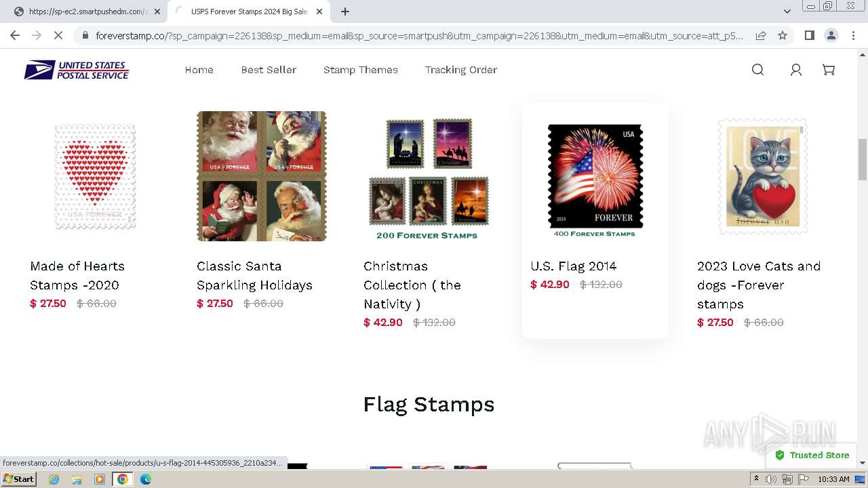Open the user account icon
This screenshot has height=488, width=868.
point(796,70)
